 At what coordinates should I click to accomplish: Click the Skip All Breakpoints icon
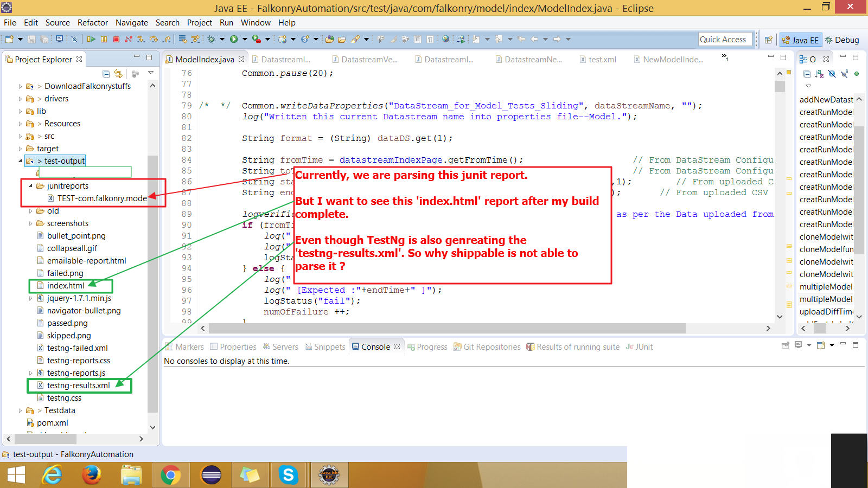click(x=75, y=39)
